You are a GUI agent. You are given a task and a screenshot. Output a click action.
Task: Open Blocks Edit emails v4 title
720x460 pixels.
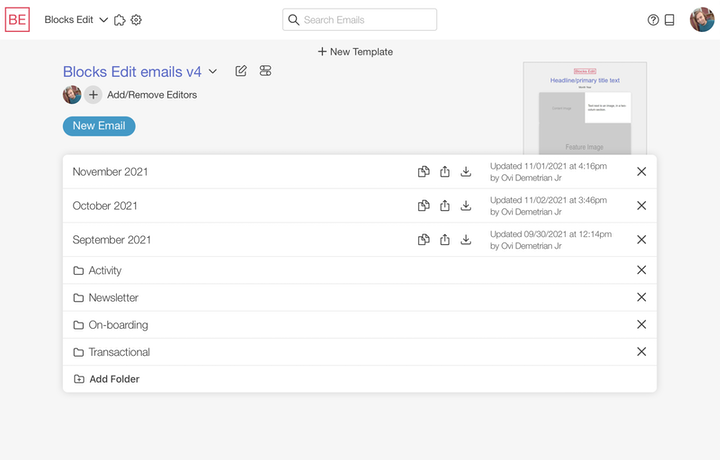pyautogui.click(x=132, y=72)
